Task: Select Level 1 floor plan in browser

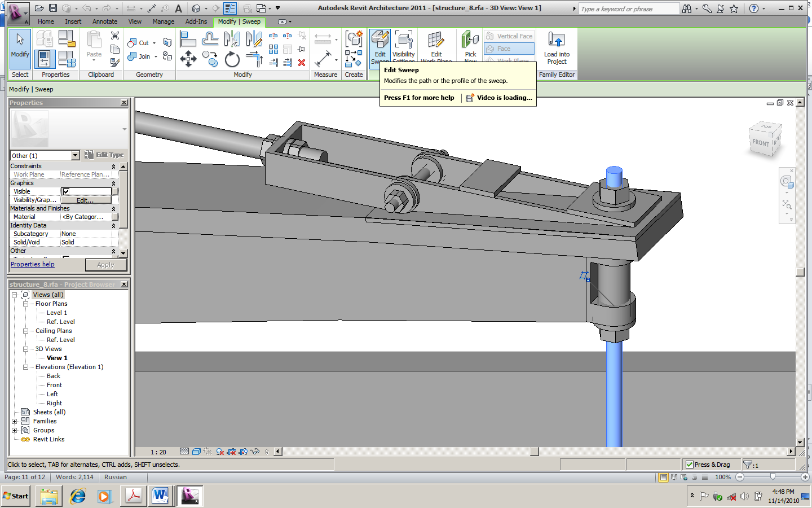Action: (x=56, y=313)
